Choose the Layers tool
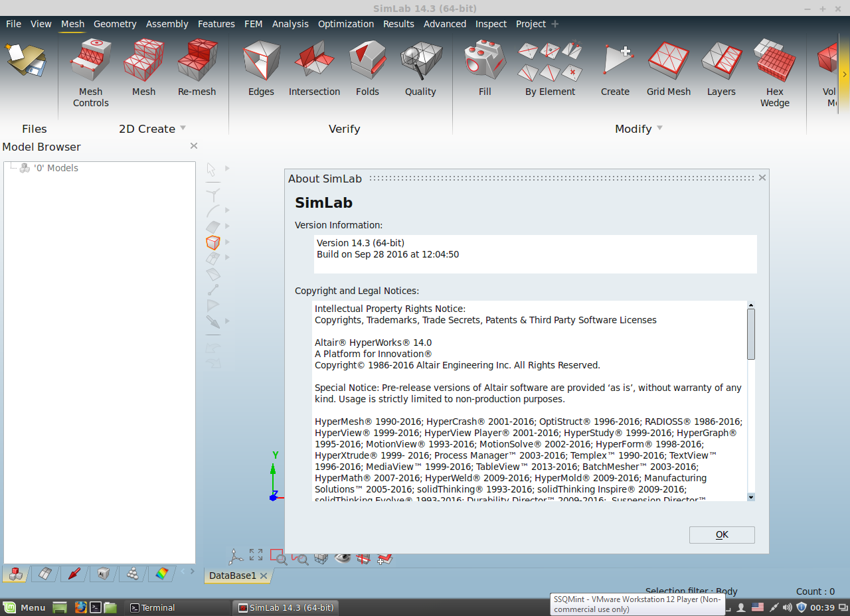 721,68
